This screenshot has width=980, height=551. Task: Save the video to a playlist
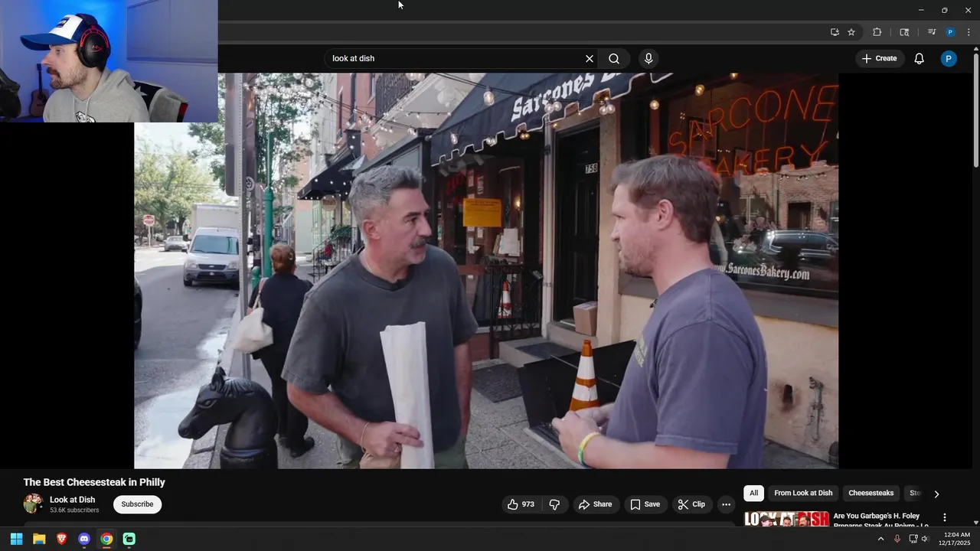tap(645, 504)
